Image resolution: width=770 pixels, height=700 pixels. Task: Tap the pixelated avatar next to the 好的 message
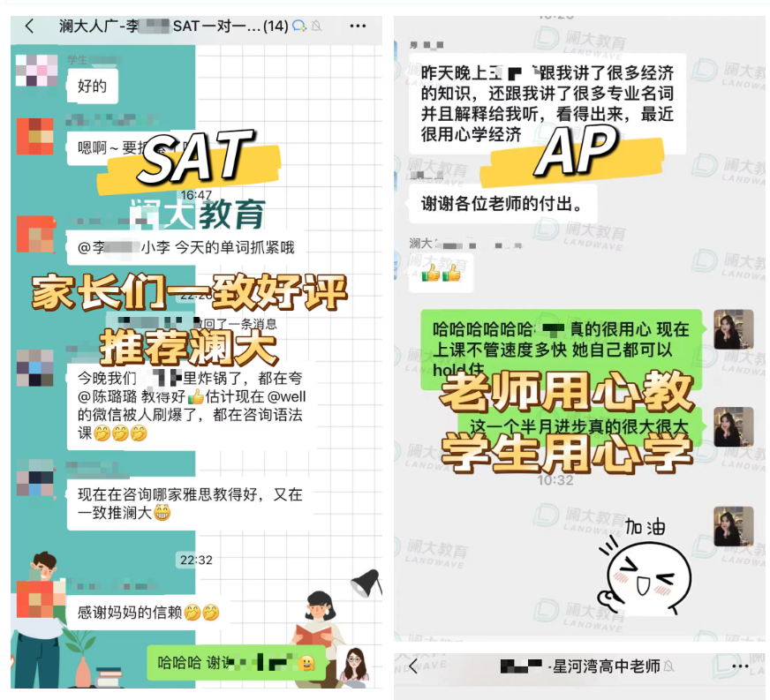coord(37,71)
